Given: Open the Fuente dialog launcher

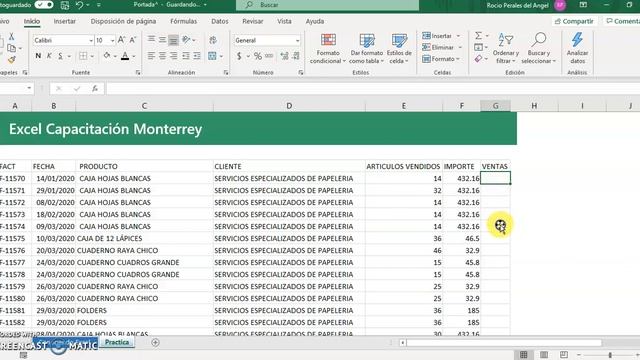Looking at the screenshot, I should tap(138, 72).
